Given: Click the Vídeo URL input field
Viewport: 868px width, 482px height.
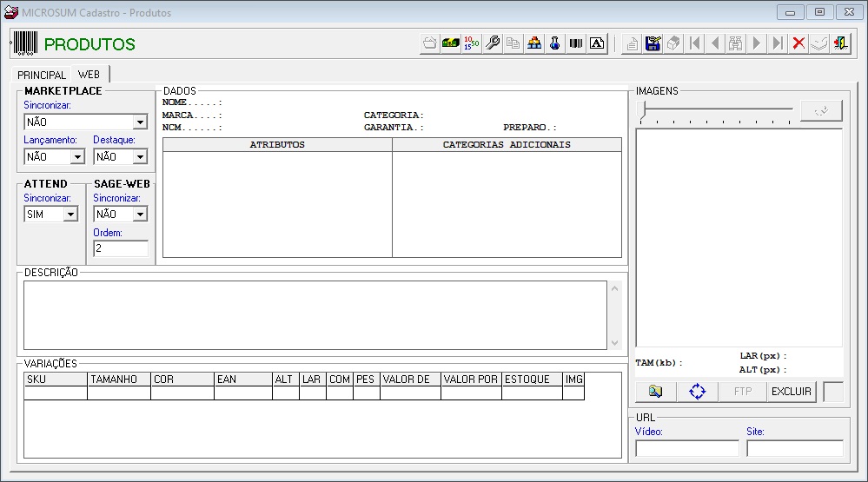Looking at the screenshot, I should click(686, 448).
